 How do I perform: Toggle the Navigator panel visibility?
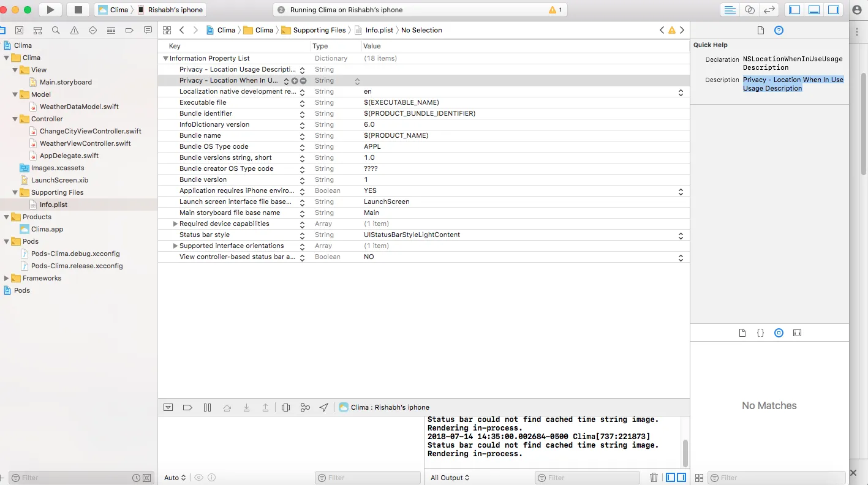pos(794,10)
